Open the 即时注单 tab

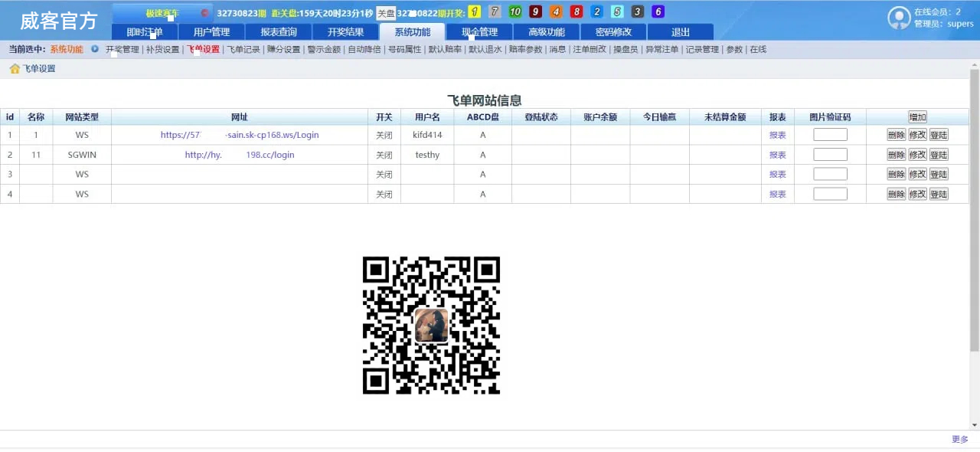click(145, 32)
